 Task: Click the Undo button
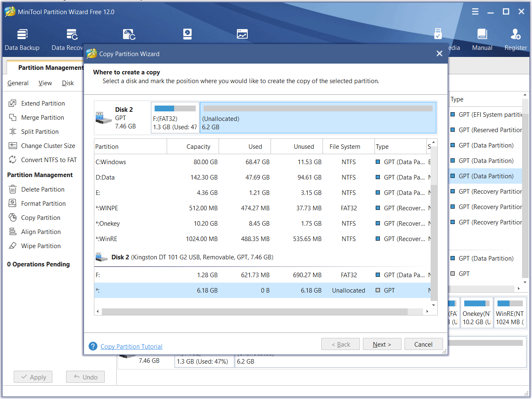(x=85, y=377)
